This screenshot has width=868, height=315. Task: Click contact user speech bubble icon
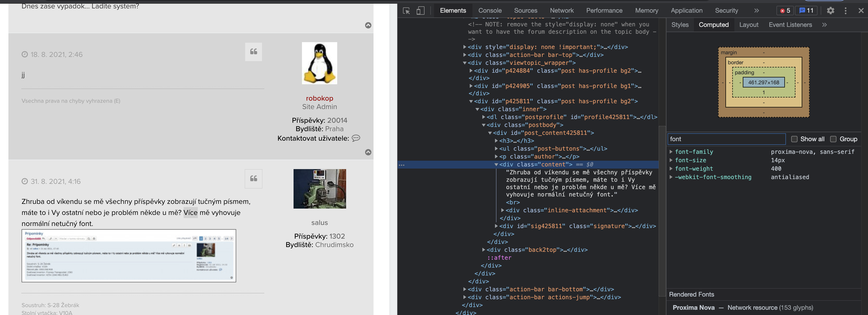[356, 138]
